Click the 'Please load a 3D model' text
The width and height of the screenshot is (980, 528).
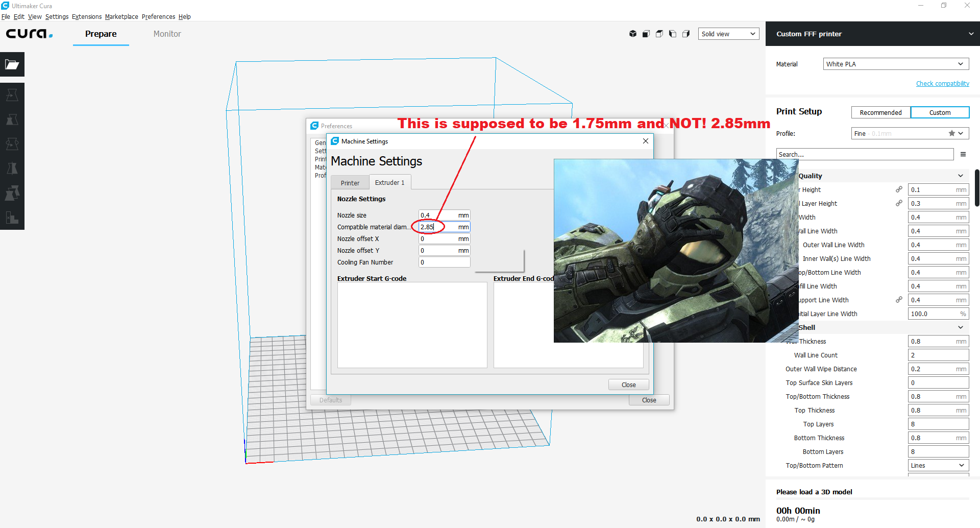814,492
